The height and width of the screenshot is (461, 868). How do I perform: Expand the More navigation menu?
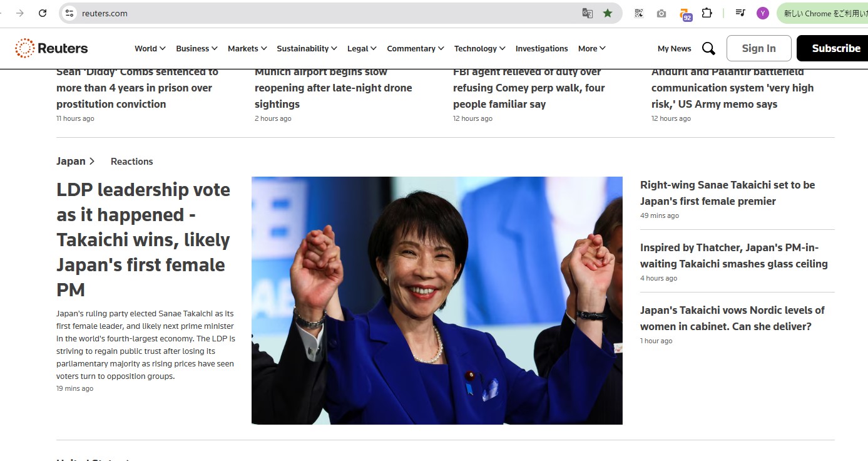pyautogui.click(x=591, y=48)
